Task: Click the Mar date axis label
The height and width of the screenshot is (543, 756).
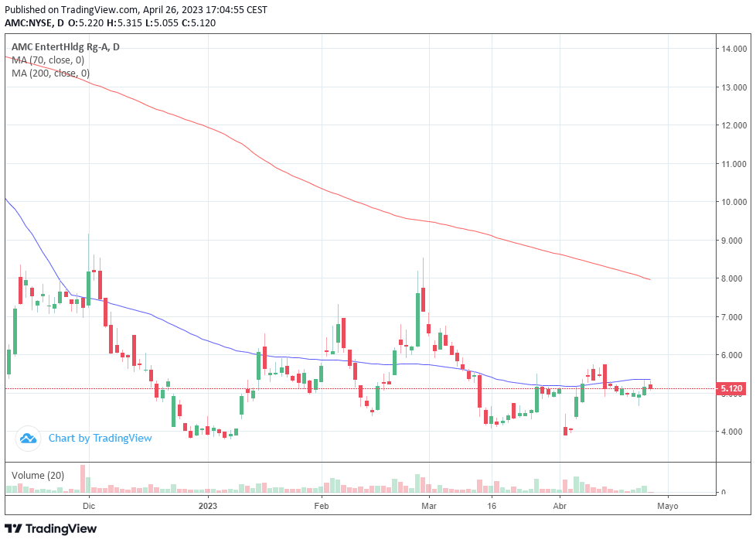Action: pyautogui.click(x=428, y=506)
